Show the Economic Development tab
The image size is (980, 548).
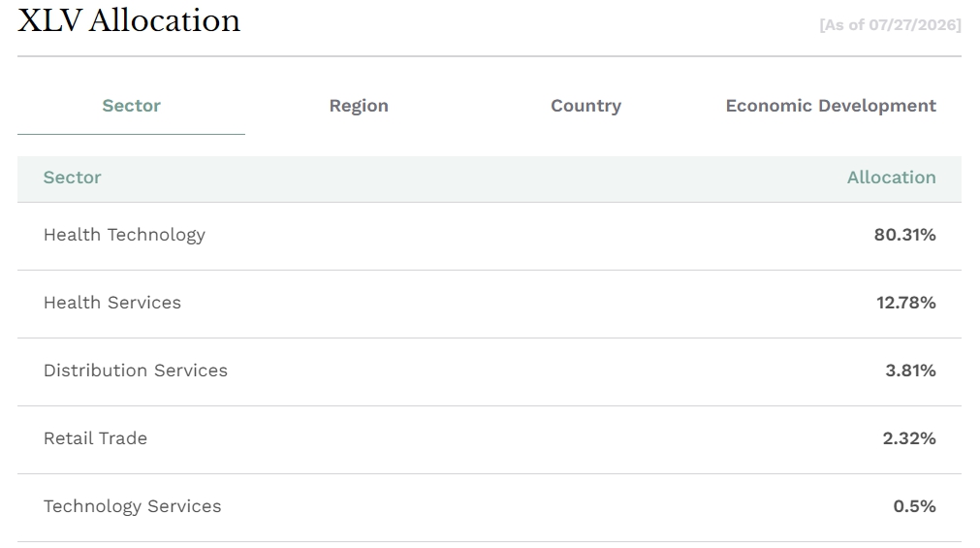(x=831, y=106)
